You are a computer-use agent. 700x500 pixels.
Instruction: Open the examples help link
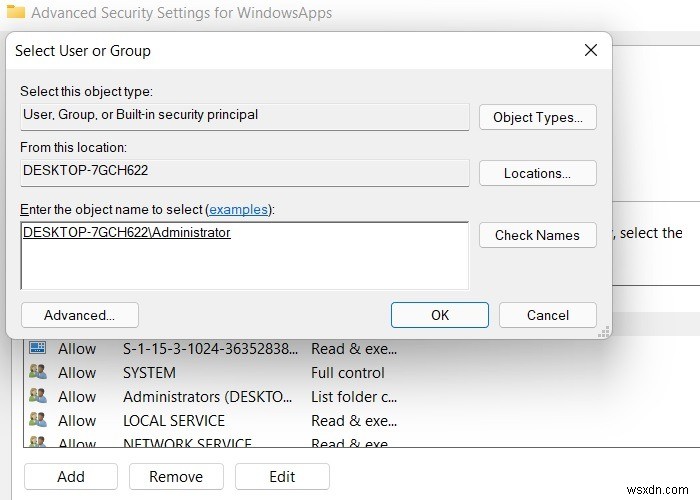238,209
